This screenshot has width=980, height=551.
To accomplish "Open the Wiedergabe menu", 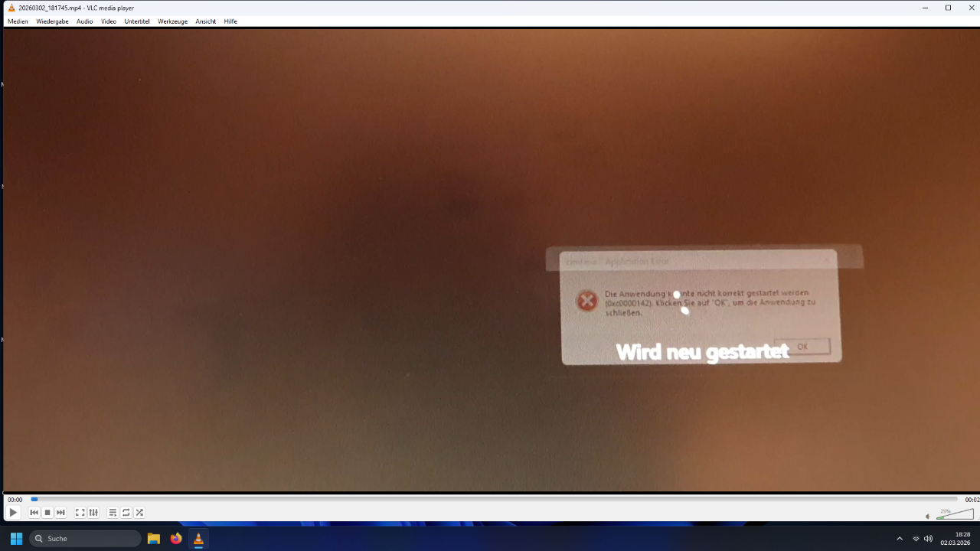I will [x=52, y=21].
